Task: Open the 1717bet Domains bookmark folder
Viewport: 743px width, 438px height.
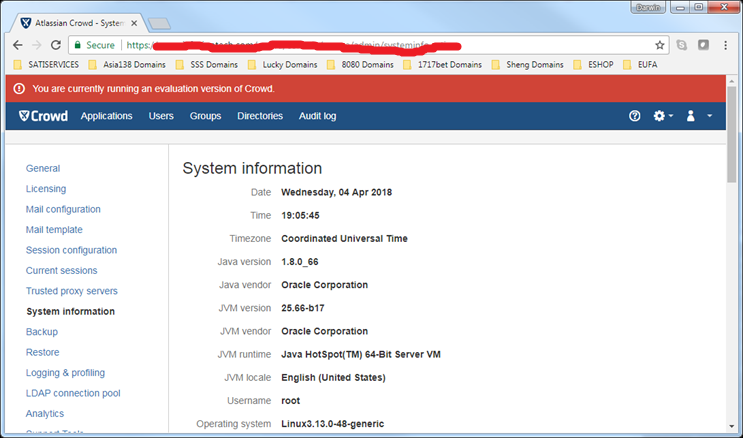Action: pos(443,64)
